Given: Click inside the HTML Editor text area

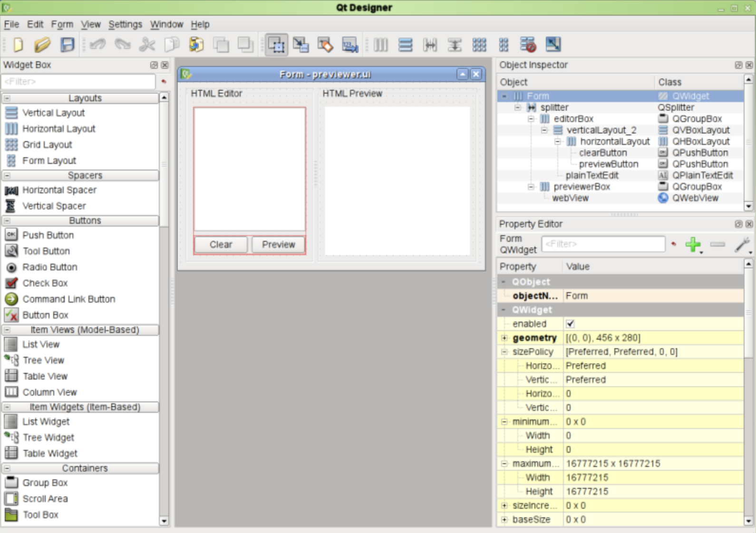Looking at the screenshot, I should pos(250,169).
